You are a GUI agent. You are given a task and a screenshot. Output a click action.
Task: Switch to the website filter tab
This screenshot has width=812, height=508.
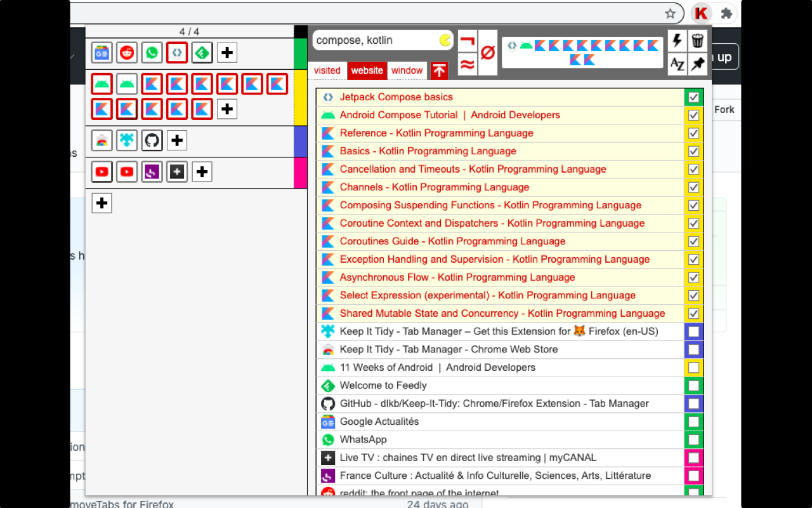[x=367, y=70]
